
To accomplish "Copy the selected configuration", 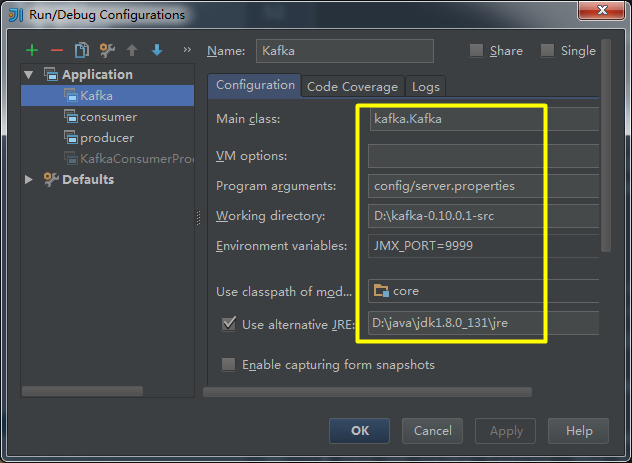I will tap(82, 50).
